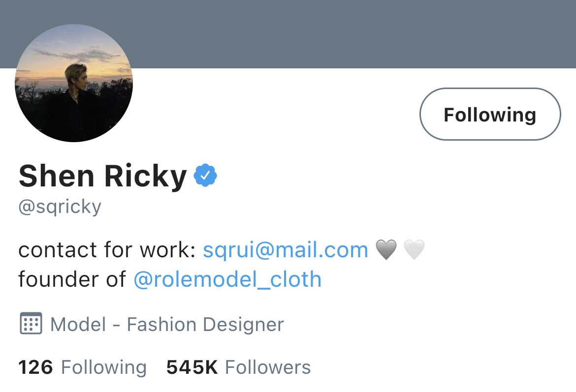Click the word Followers beside 545K
Viewport: 576px width, 392px height.
(268, 367)
